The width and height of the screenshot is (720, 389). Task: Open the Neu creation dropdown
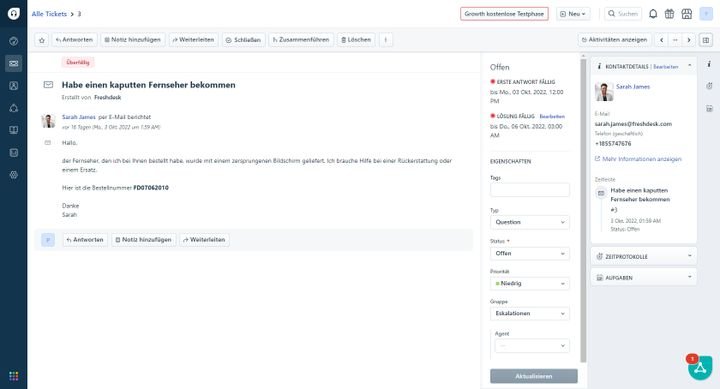(x=573, y=14)
